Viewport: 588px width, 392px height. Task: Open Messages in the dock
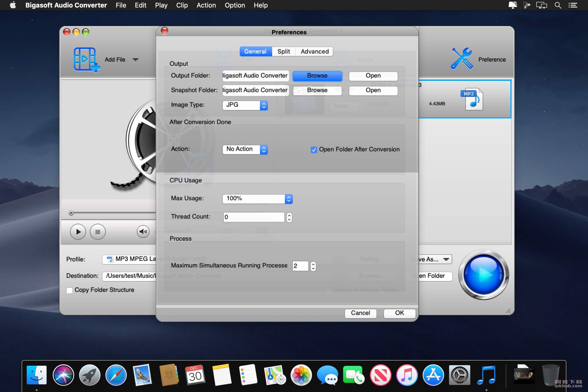pyautogui.click(x=328, y=375)
